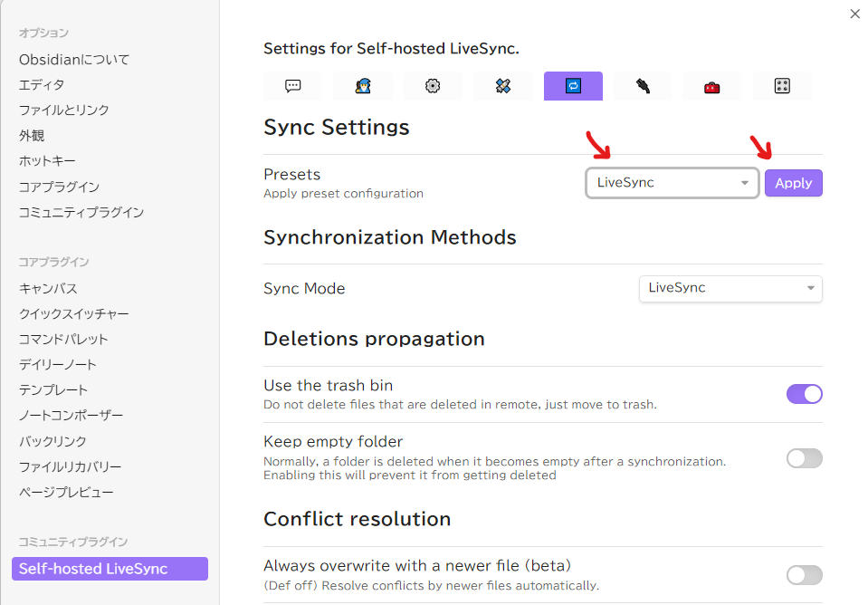Disable the Use the trash bin toggle
The height and width of the screenshot is (605, 868).
point(804,394)
